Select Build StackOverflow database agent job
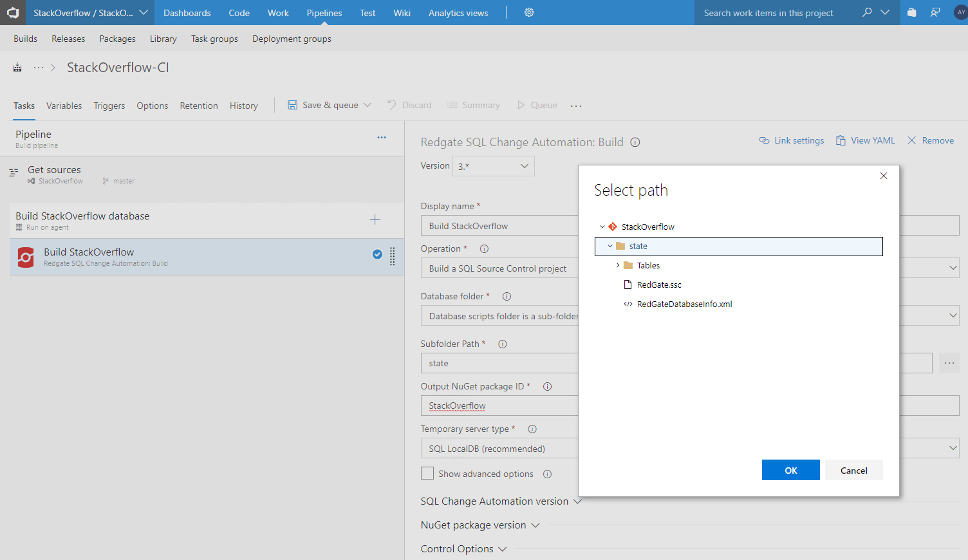The image size is (968, 560). click(x=207, y=221)
